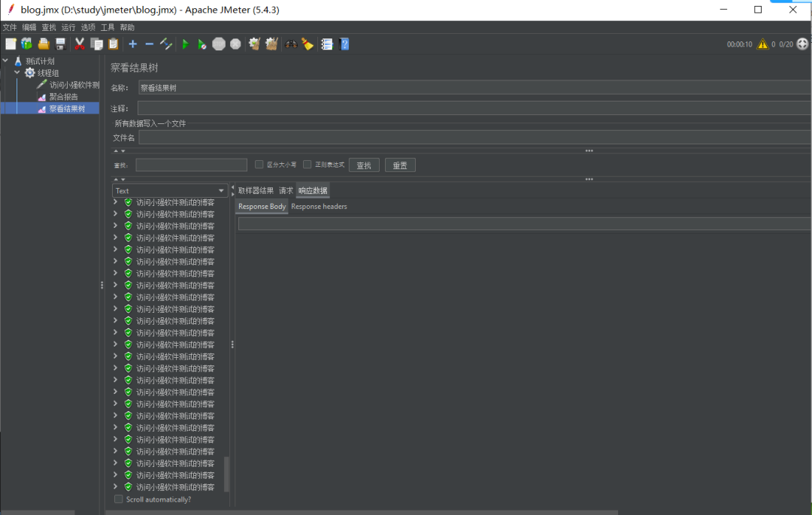This screenshot has width=812, height=515.
Task: Select the 测试计划 test plan node
Action: coord(40,61)
